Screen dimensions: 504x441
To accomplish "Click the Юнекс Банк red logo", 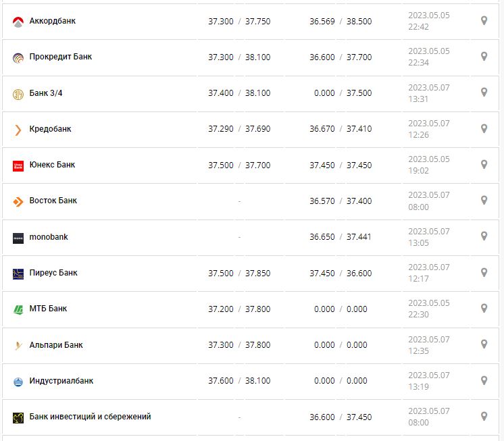I will 18,165.
